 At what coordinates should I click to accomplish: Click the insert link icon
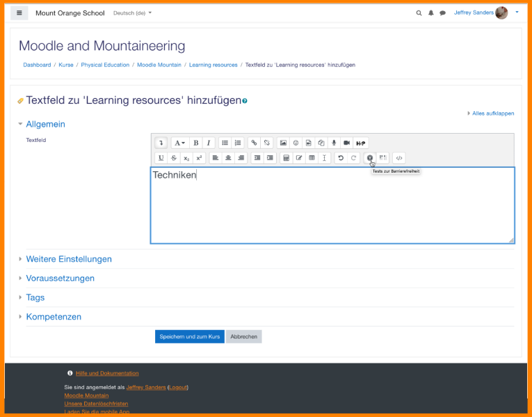pyautogui.click(x=254, y=143)
